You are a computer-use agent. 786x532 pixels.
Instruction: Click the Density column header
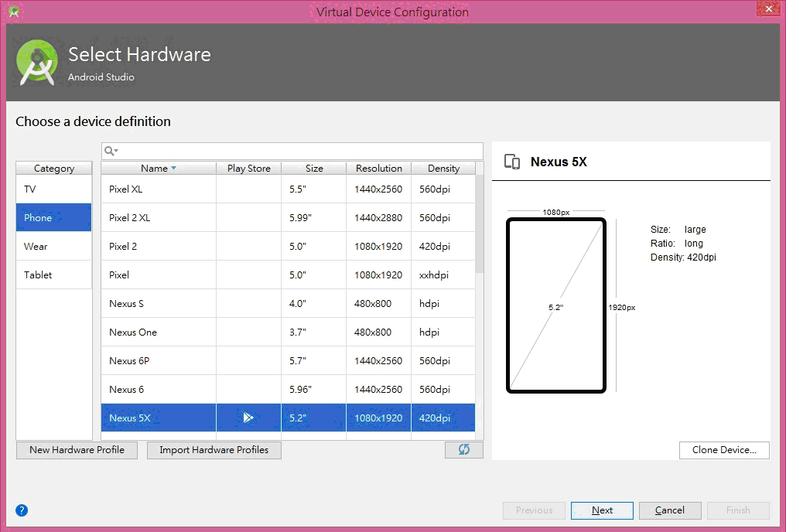point(443,168)
